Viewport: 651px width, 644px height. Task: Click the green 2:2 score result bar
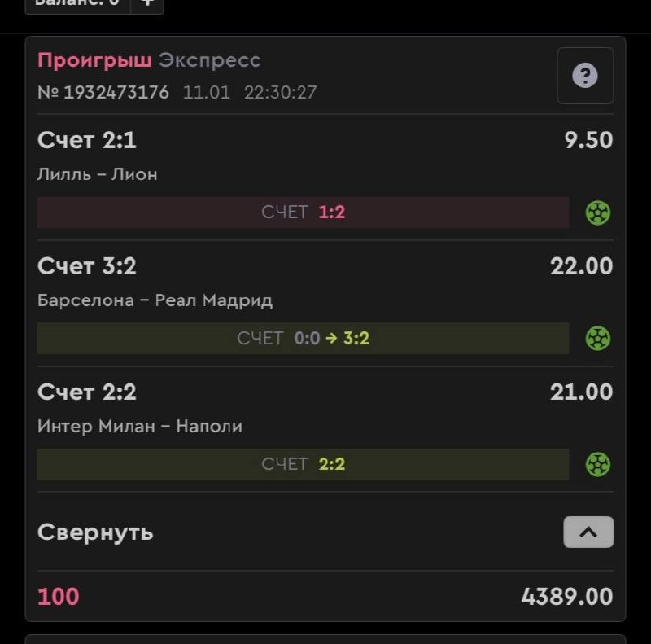pos(303,464)
